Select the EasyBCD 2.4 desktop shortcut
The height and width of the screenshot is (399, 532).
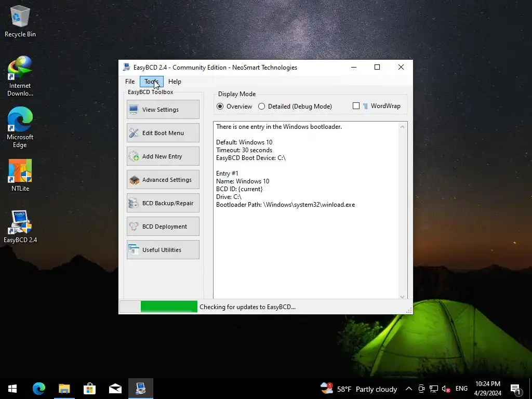point(20,227)
